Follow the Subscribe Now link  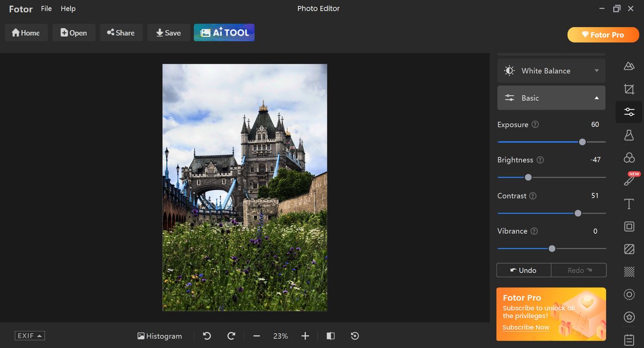coord(526,327)
